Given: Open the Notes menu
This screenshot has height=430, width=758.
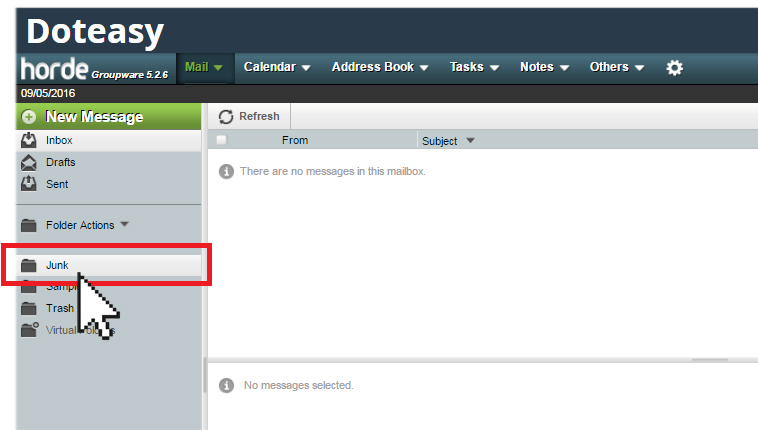Looking at the screenshot, I should pyautogui.click(x=544, y=67).
